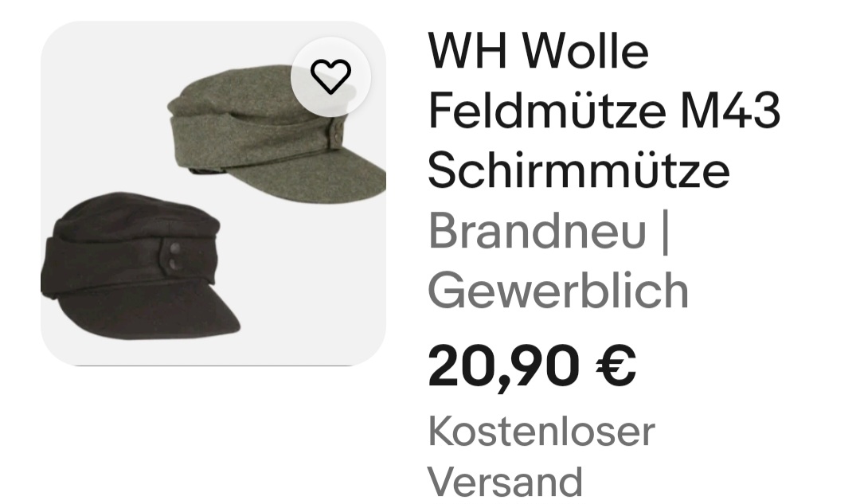Open the black field cap photo
860x504 pixels.
(140, 265)
